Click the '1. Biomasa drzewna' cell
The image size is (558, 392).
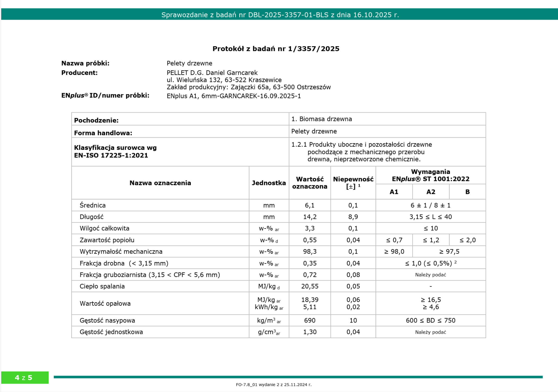[x=321, y=119]
